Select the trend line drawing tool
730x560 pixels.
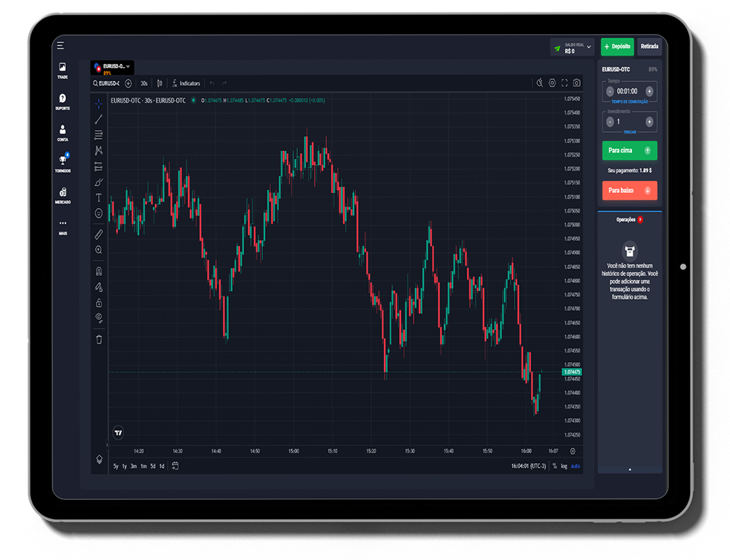99,120
